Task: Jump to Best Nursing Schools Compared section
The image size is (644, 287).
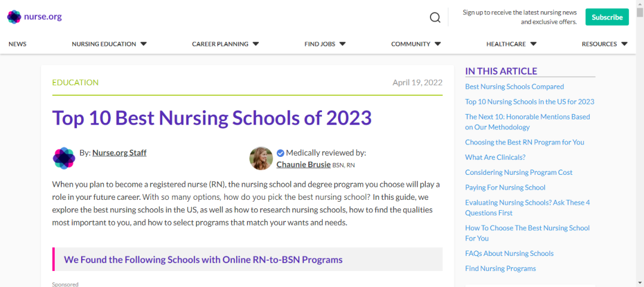Action: [x=514, y=87]
